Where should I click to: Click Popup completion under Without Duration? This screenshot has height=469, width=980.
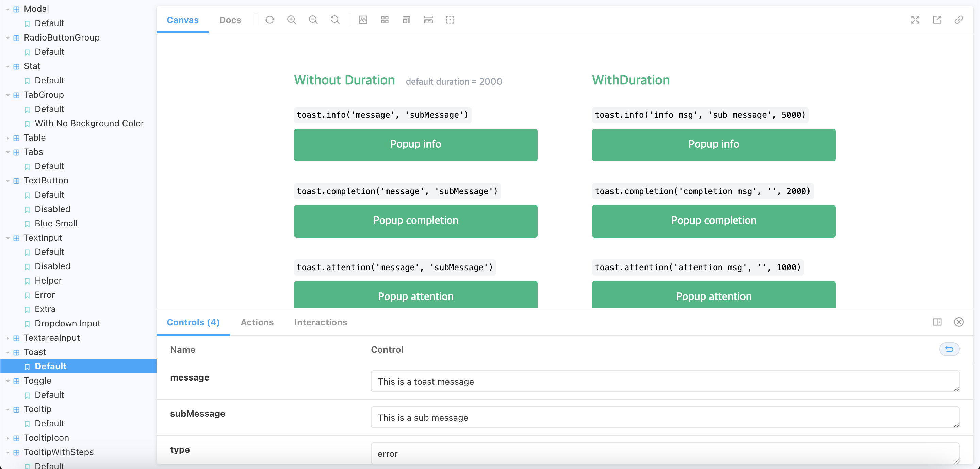click(x=415, y=221)
